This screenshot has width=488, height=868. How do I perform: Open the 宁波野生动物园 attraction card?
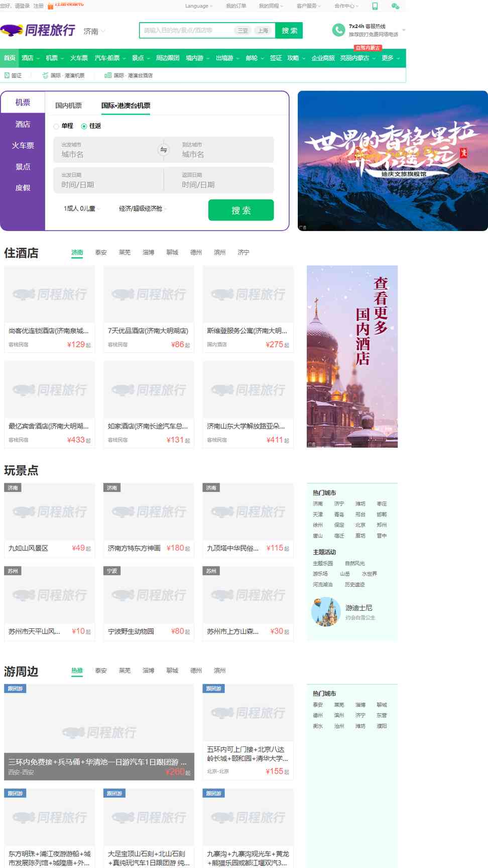tap(149, 604)
